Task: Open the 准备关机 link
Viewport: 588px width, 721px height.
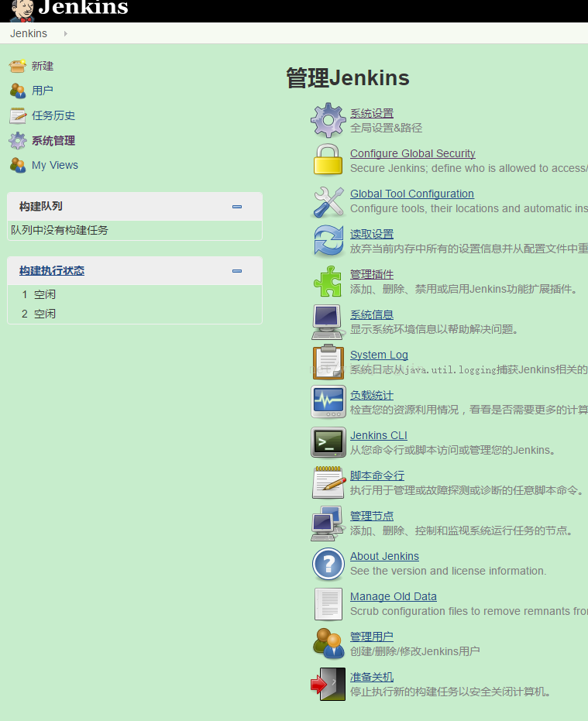Action: [372, 677]
